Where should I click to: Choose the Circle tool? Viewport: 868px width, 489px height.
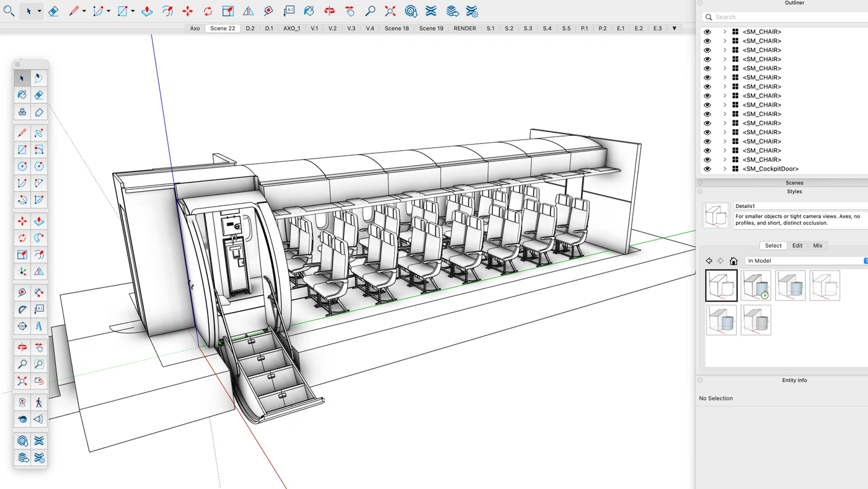pos(22,166)
